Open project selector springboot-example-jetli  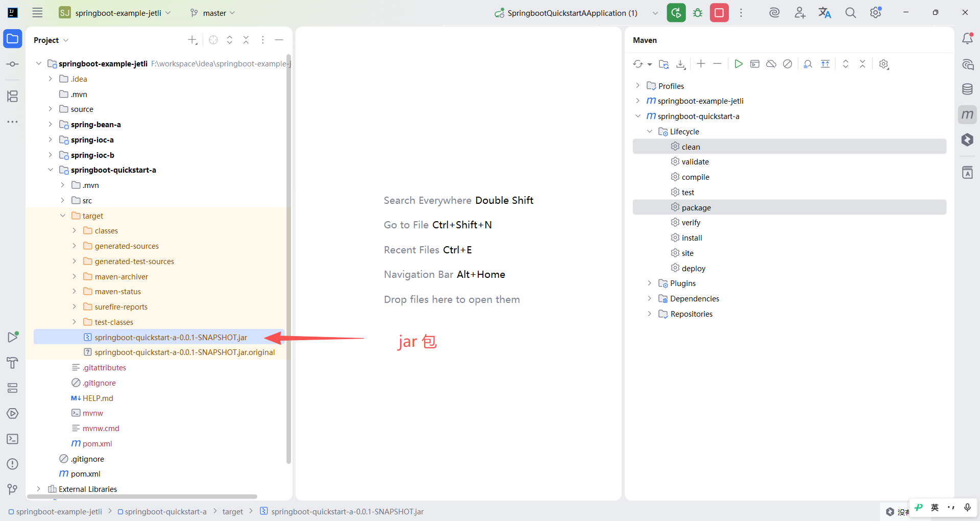click(115, 13)
